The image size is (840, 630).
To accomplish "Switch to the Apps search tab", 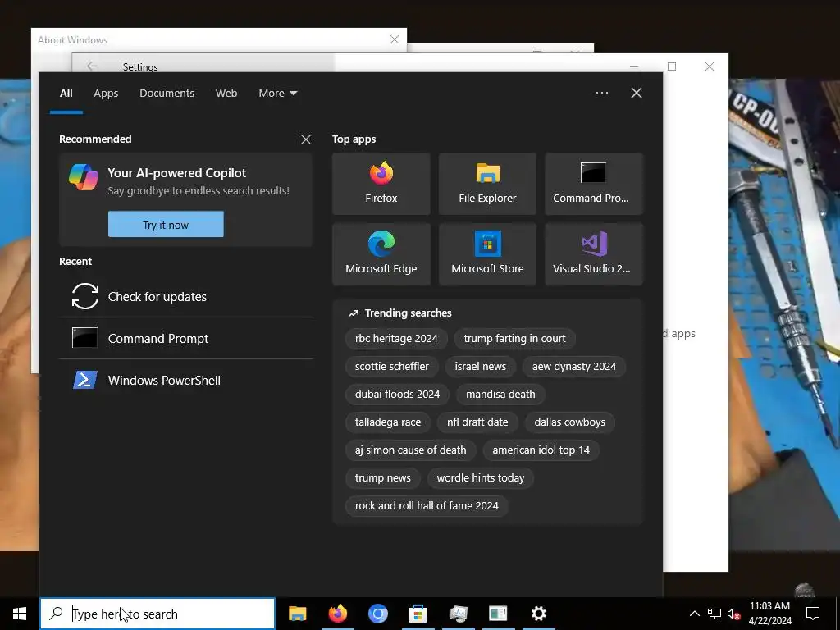I will pos(106,94).
